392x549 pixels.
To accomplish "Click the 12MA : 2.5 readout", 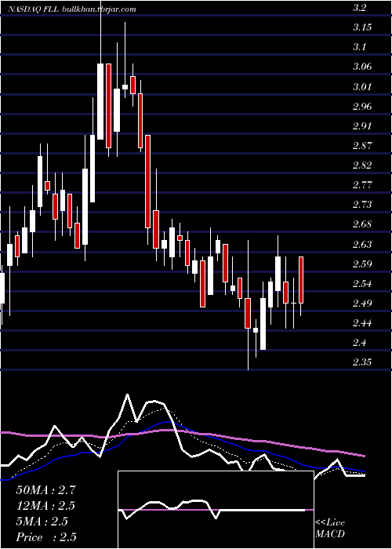I will coord(45,506).
